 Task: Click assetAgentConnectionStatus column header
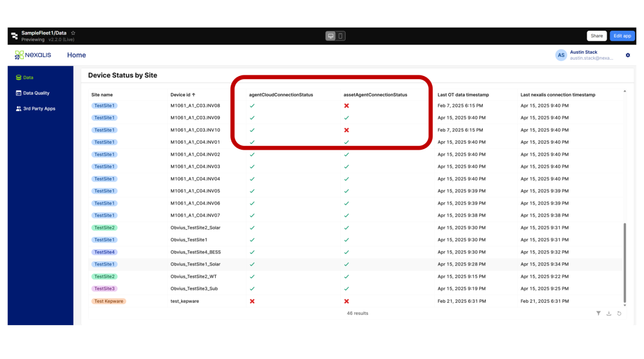click(375, 95)
